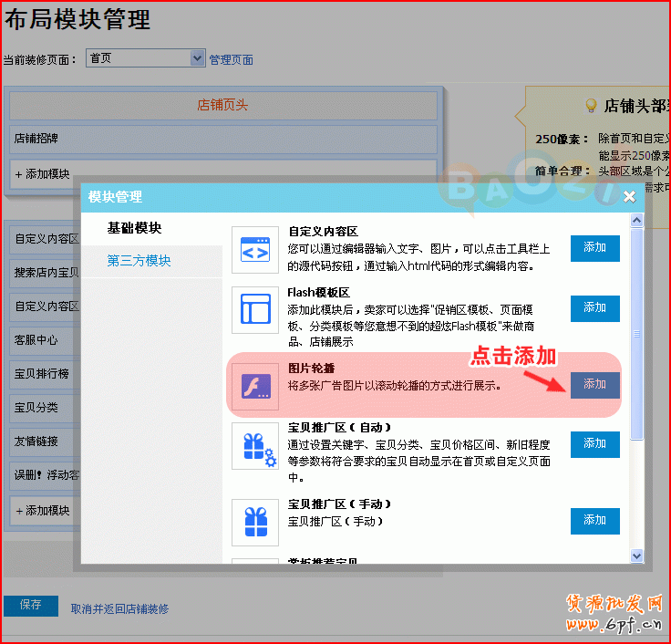Click 取消并返回店铺装修 link

pyautogui.click(x=119, y=608)
